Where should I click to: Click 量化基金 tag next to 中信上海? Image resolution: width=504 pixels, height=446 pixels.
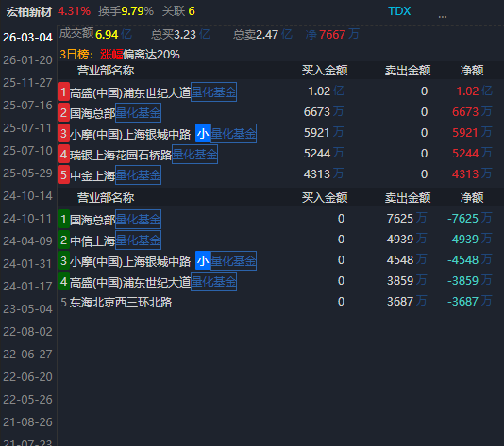(x=138, y=240)
